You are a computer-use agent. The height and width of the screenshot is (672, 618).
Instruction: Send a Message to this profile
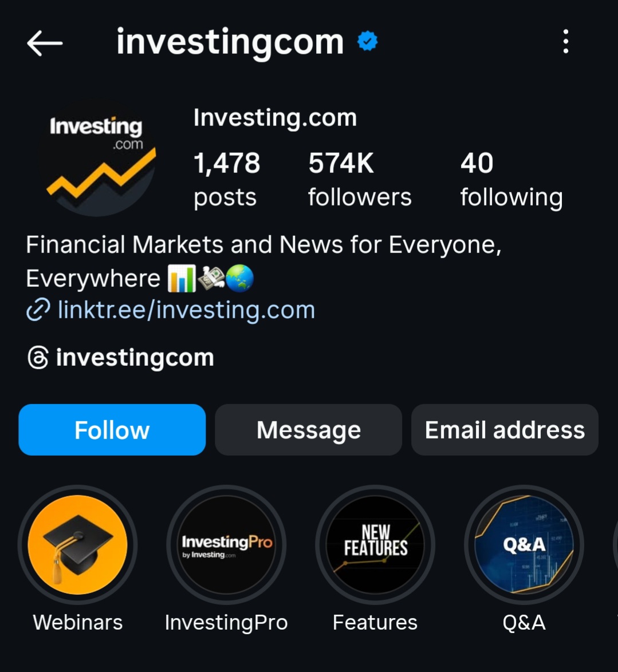(308, 430)
